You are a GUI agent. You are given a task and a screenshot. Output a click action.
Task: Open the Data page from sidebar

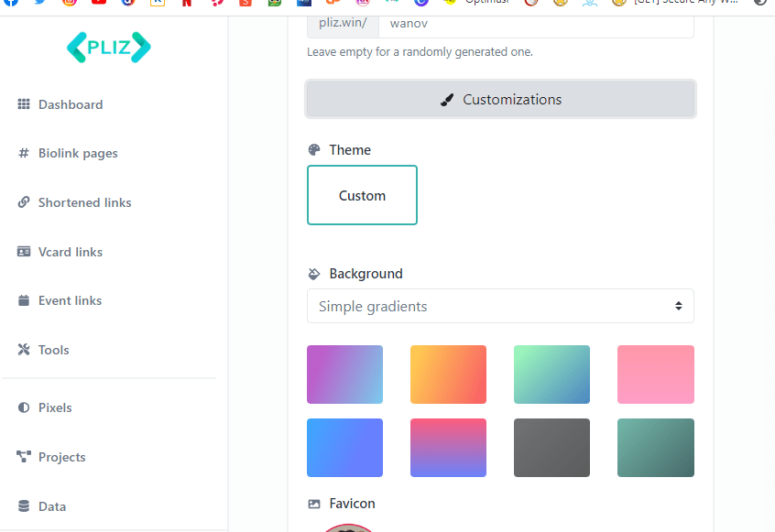[51, 506]
